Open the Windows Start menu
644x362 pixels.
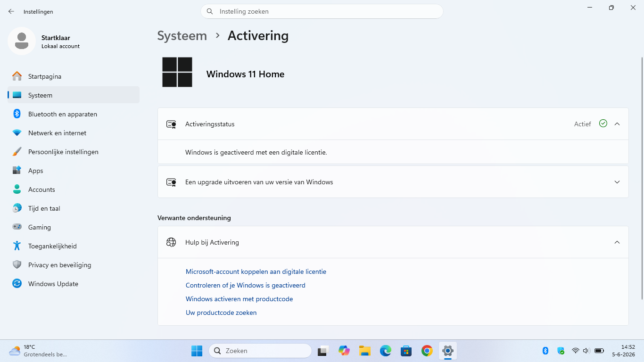coord(197,351)
